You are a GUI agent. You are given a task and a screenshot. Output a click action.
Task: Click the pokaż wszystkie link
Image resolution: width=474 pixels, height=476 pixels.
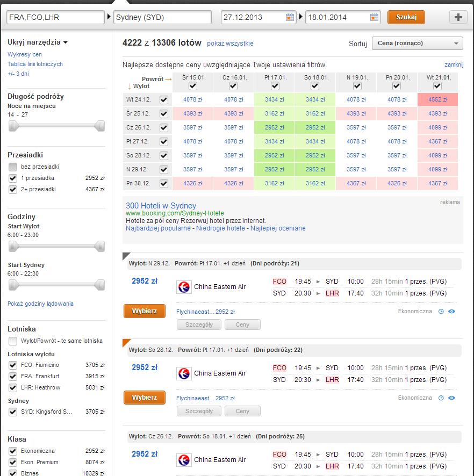(x=230, y=44)
